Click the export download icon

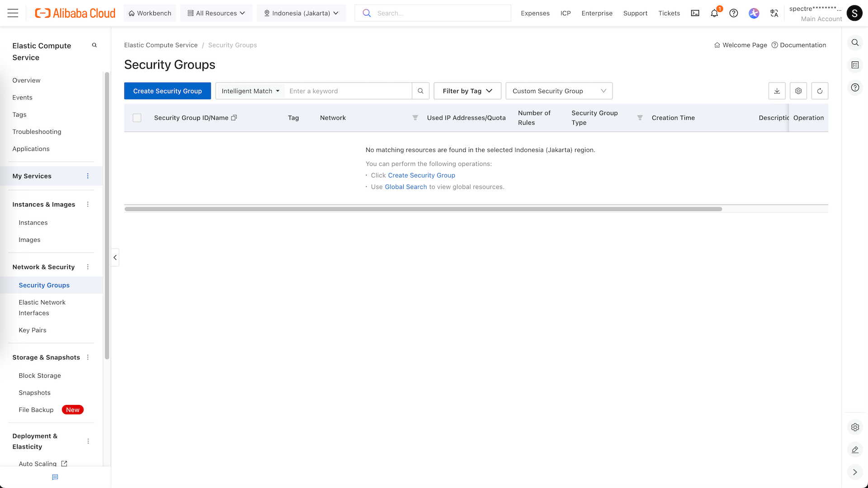(x=777, y=91)
